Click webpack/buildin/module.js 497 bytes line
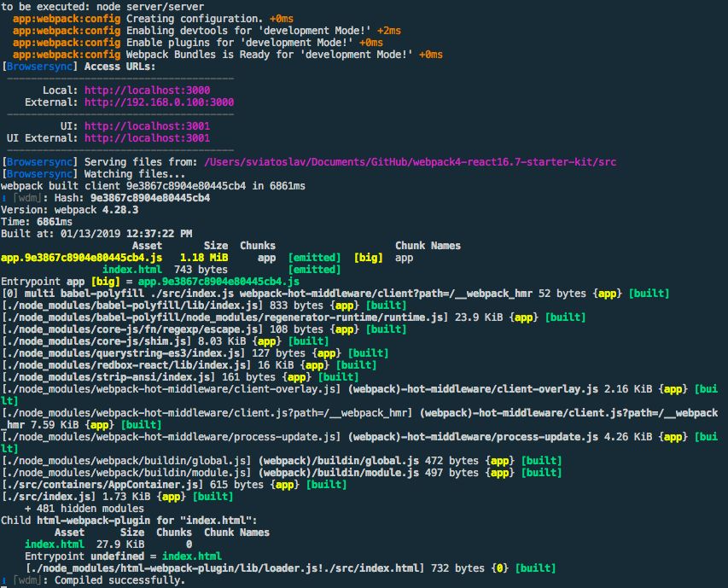This screenshot has height=588, width=728. [282, 473]
